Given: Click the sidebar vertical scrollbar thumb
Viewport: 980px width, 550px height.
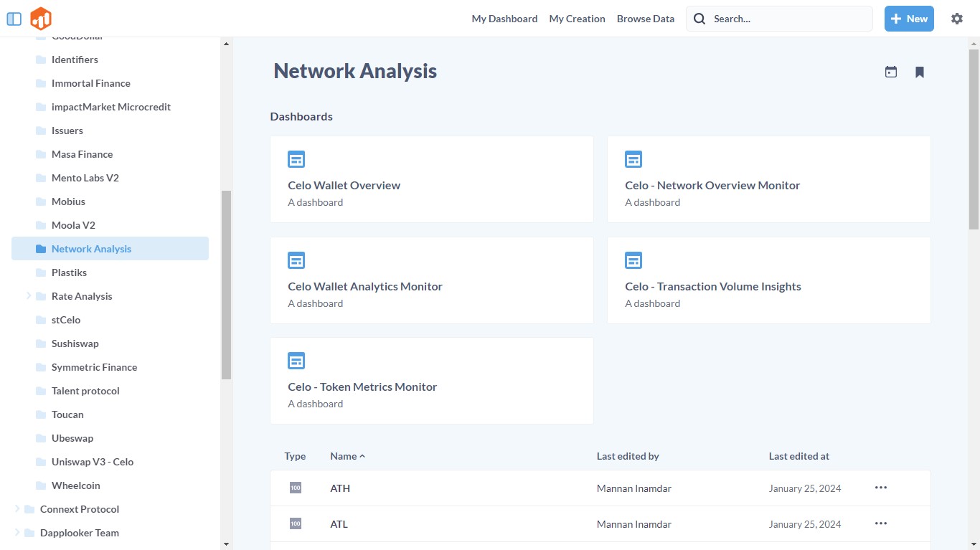Looking at the screenshot, I should (x=226, y=285).
